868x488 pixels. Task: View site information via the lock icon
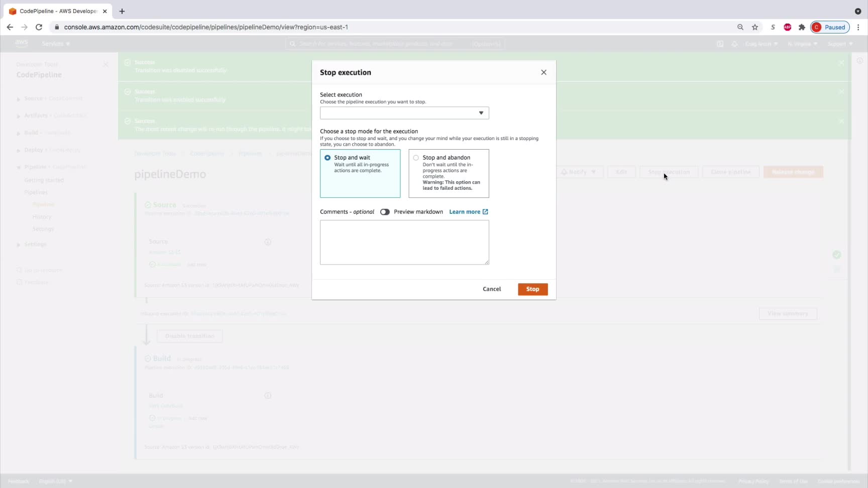[x=57, y=27]
